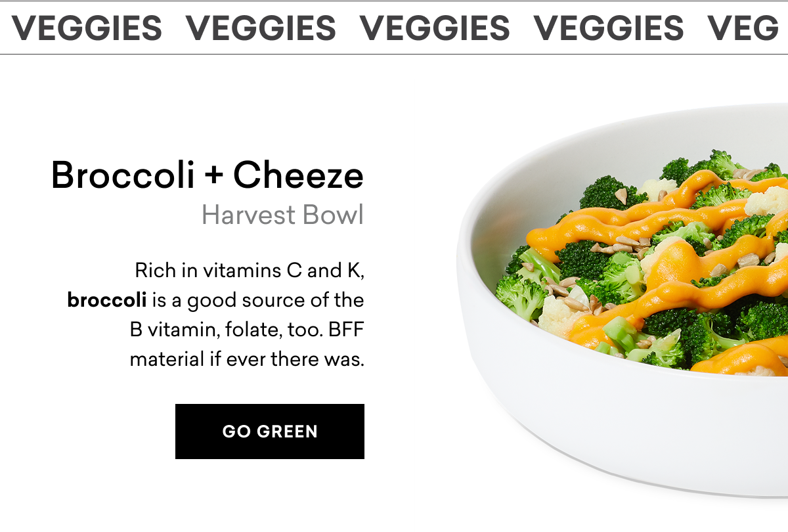Click the bold word broccoli in description
This screenshot has width=788, height=532.
[106, 300]
